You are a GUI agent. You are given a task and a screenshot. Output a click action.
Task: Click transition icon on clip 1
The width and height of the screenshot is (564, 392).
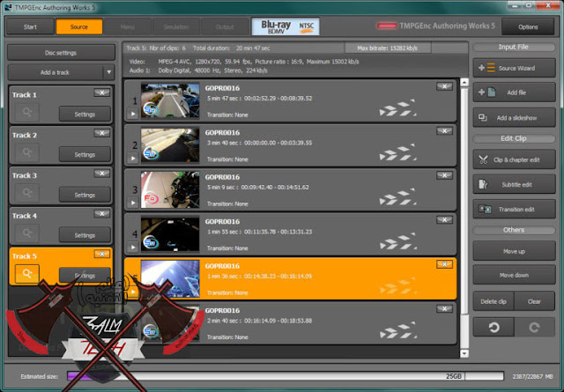[397, 108]
